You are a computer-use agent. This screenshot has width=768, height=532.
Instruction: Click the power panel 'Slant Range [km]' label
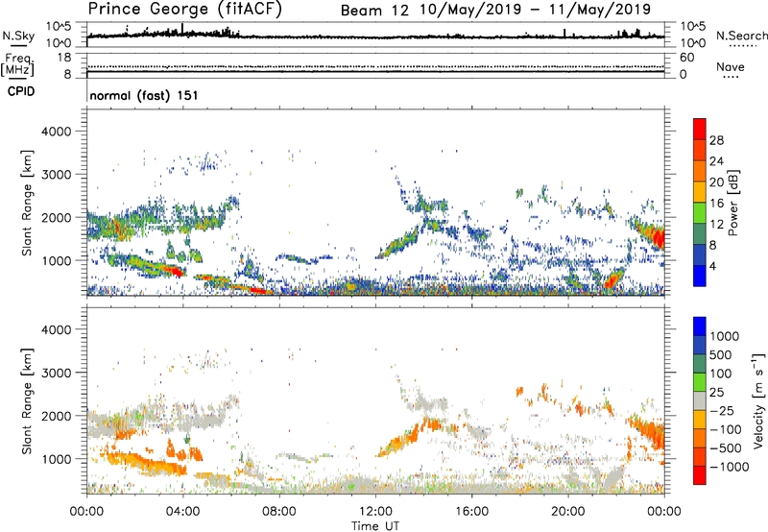27,203
